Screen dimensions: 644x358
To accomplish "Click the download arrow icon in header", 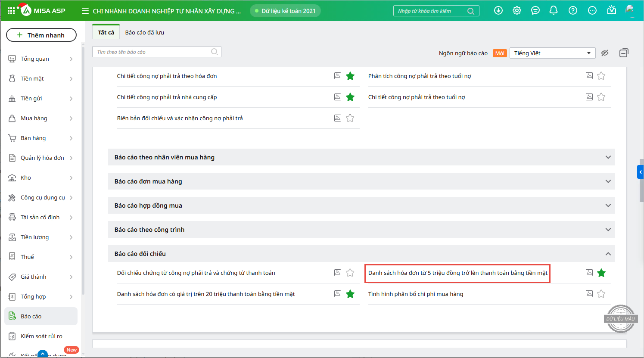I will click(498, 11).
